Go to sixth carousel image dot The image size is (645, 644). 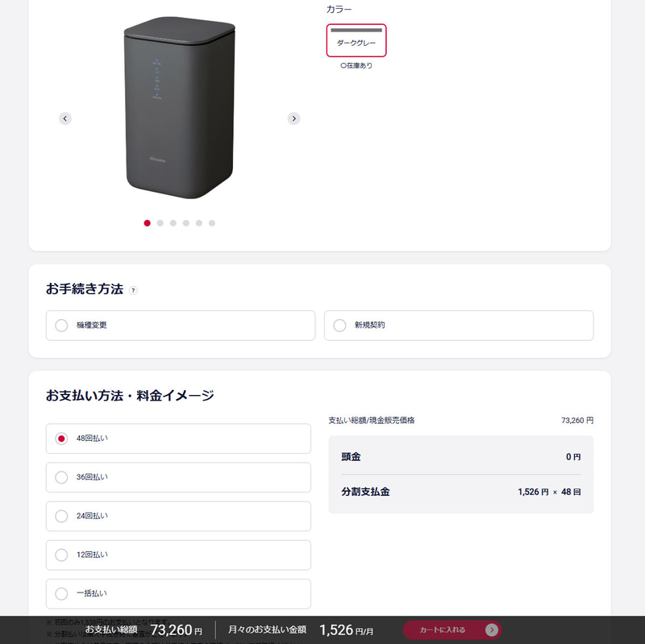click(212, 223)
